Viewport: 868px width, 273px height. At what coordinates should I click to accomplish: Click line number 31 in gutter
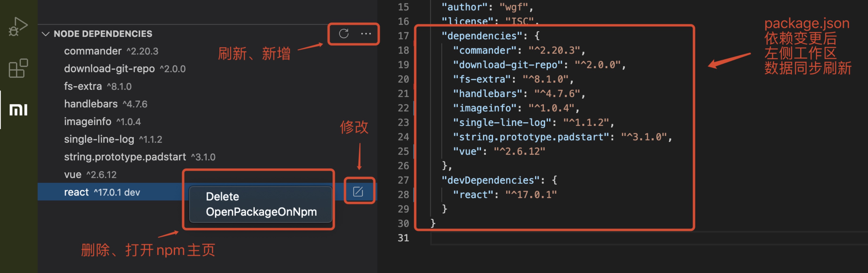click(403, 238)
